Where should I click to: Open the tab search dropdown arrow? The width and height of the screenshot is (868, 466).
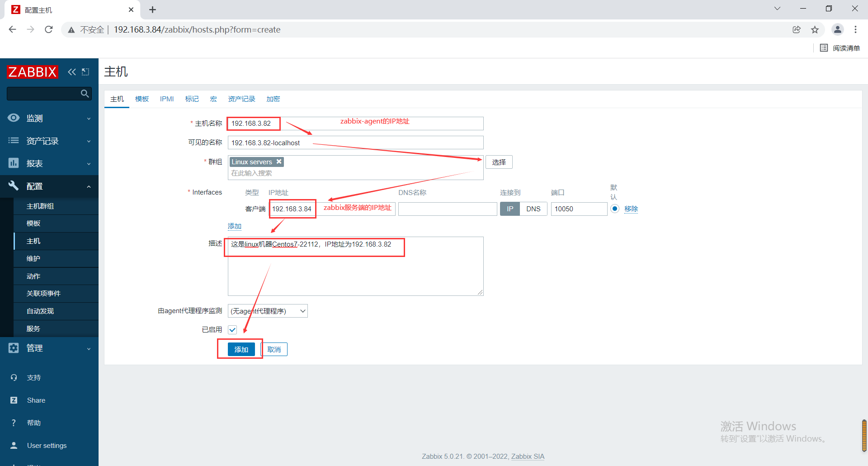[x=777, y=9]
